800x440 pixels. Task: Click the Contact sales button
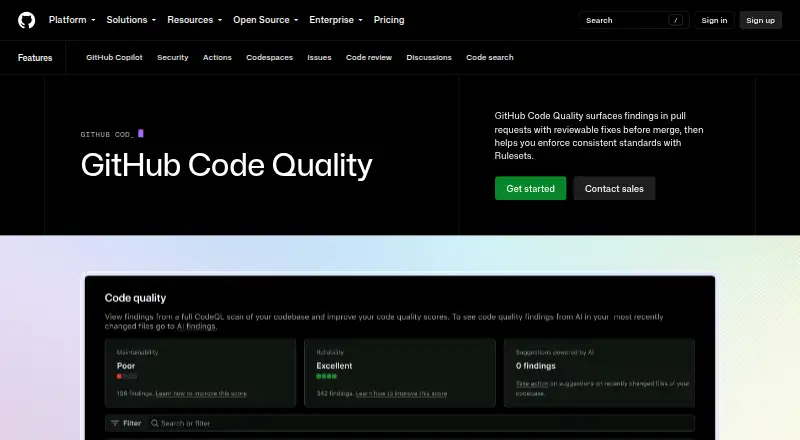614,188
